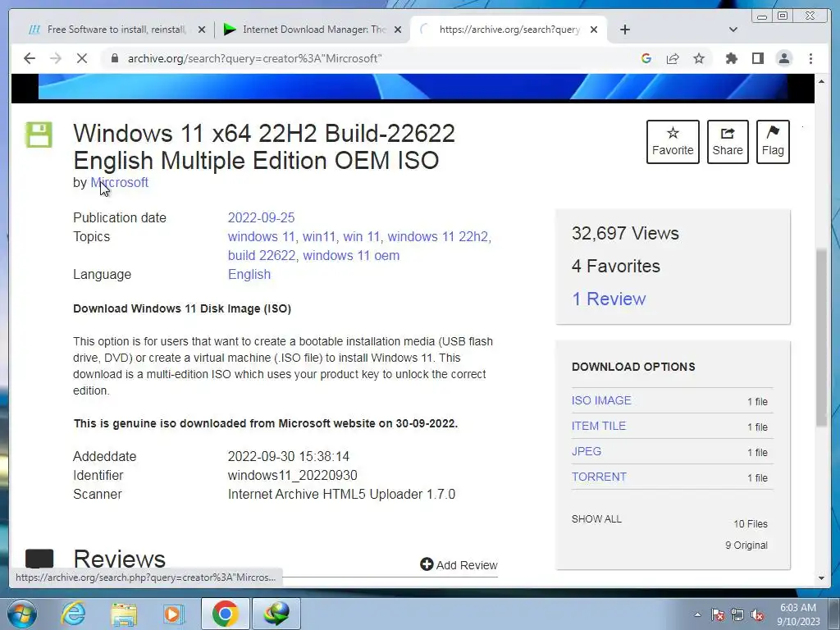The image size is (840, 630).
Task: Add a review with the plus icon
Action: click(x=427, y=564)
